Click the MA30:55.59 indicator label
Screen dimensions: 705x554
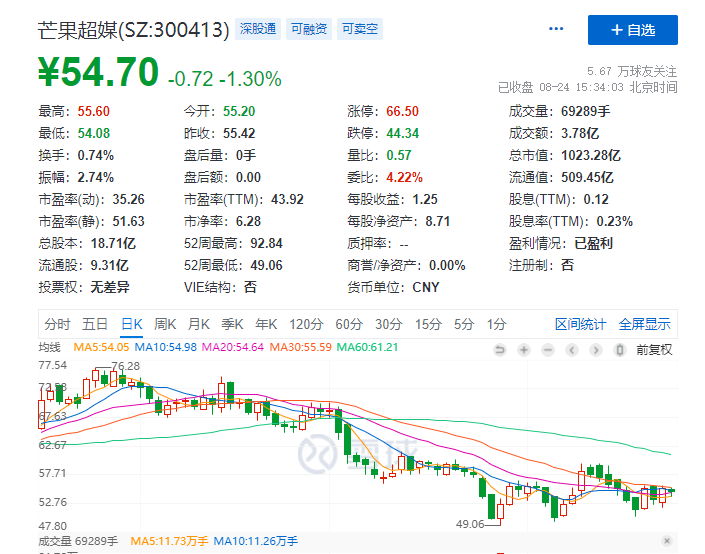[x=300, y=347]
